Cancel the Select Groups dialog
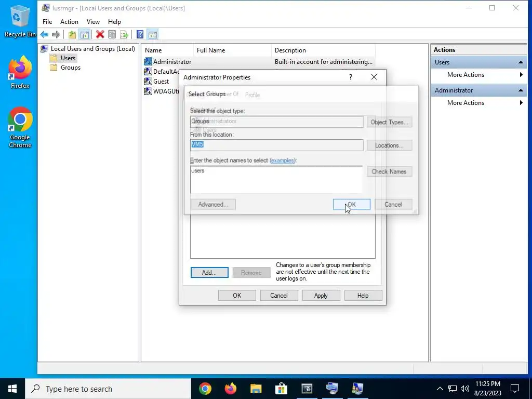The image size is (532, 399). pos(393,204)
